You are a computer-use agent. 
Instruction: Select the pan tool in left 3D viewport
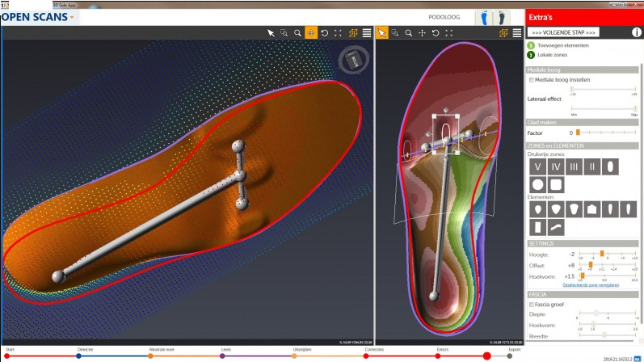[311, 33]
